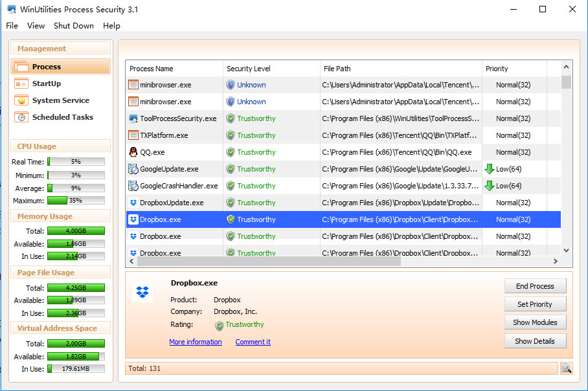Click the Total: 131 status text
The image size is (588, 391).
[144, 368]
